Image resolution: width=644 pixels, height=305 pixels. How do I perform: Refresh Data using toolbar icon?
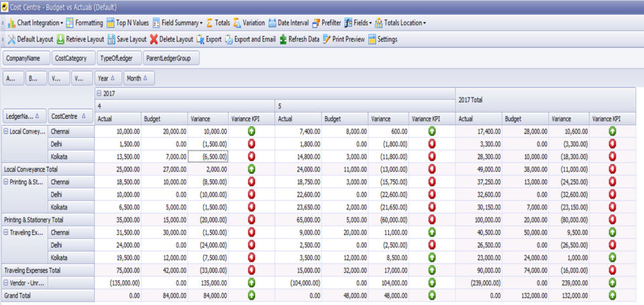(x=283, y=39)
